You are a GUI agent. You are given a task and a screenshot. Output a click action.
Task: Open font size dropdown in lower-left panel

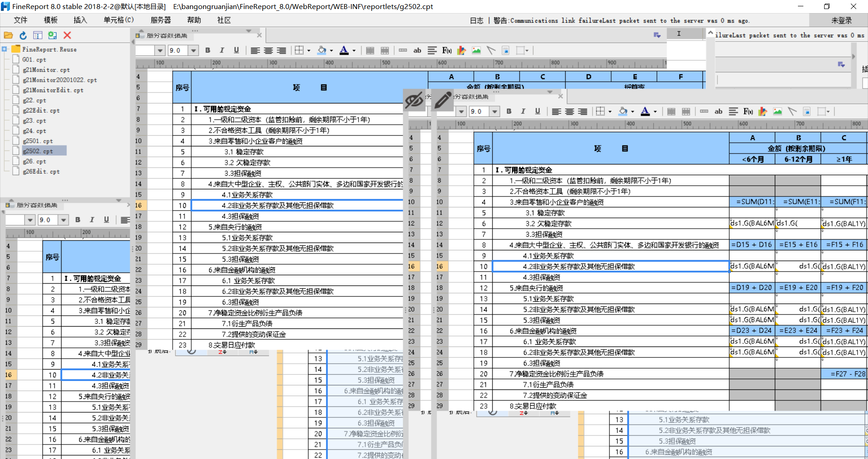tap(64, 220)
